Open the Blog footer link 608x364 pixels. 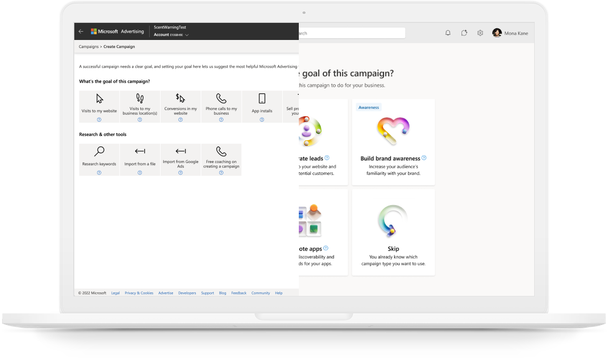(222, 293)
